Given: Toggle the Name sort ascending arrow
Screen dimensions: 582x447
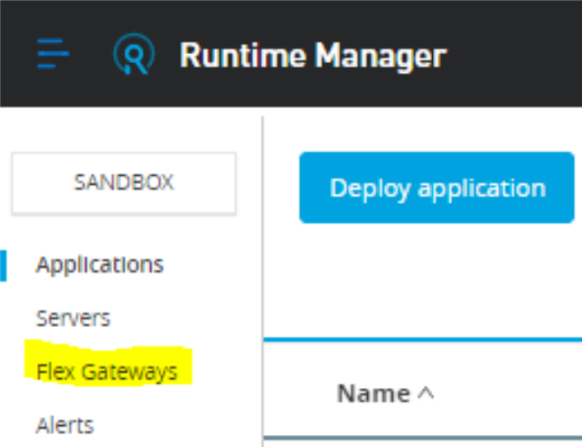Looking at the screenshot, I should pyautogui.click(x=426, y=392).
